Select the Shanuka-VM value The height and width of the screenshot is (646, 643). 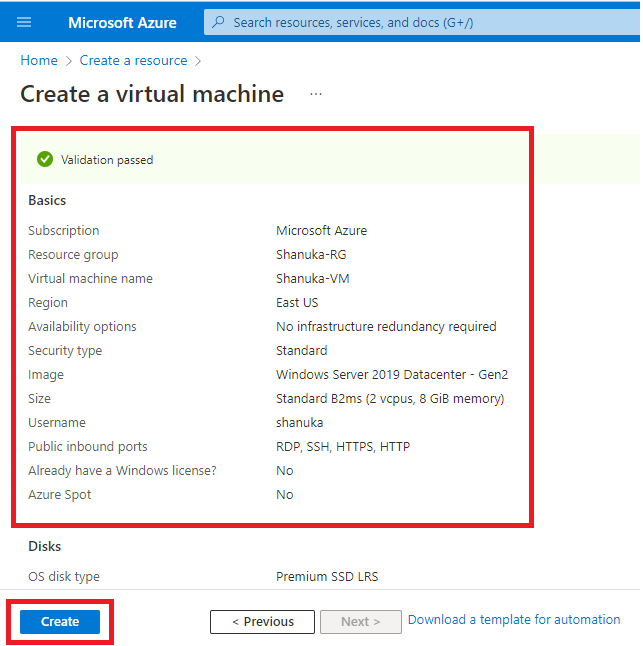[x=313, y=279]
